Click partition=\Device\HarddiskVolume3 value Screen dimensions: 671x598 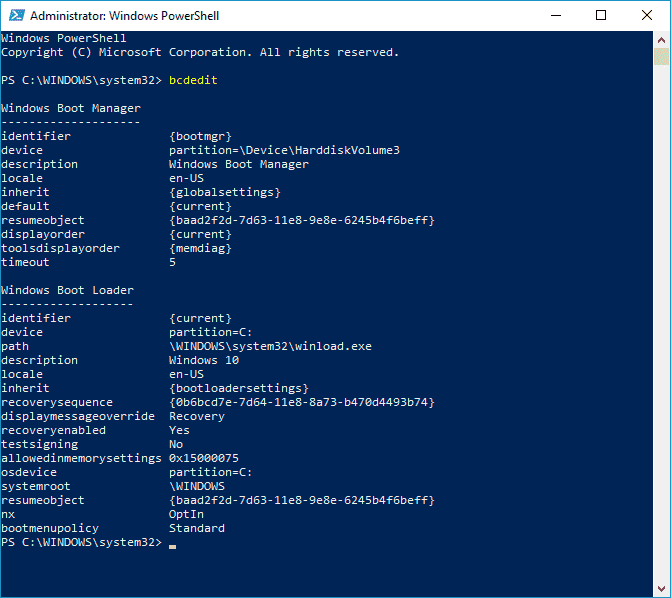coord(284,150)
